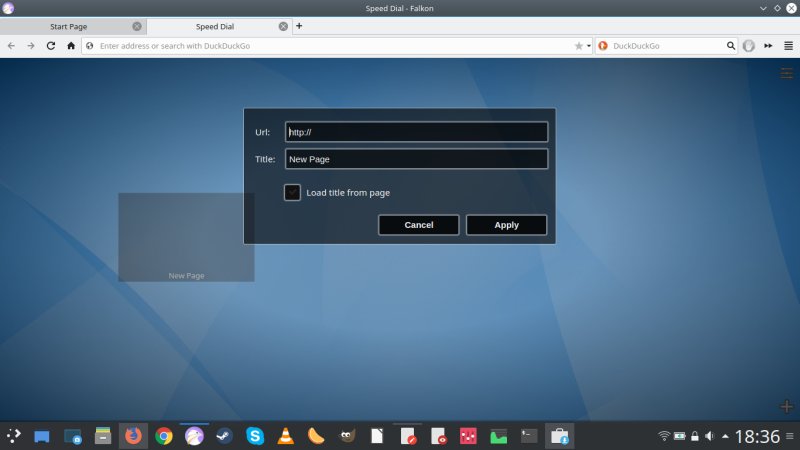This screenshot has width=800, height=450.
Task: Open volume tray icon
Action: (x=710, y=436)
